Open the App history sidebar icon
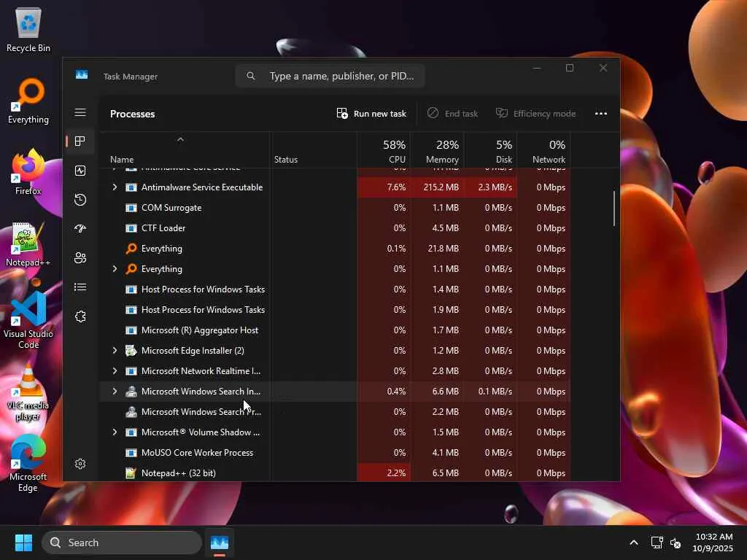This screenshot has height=560, width=747. pos(80,200)
